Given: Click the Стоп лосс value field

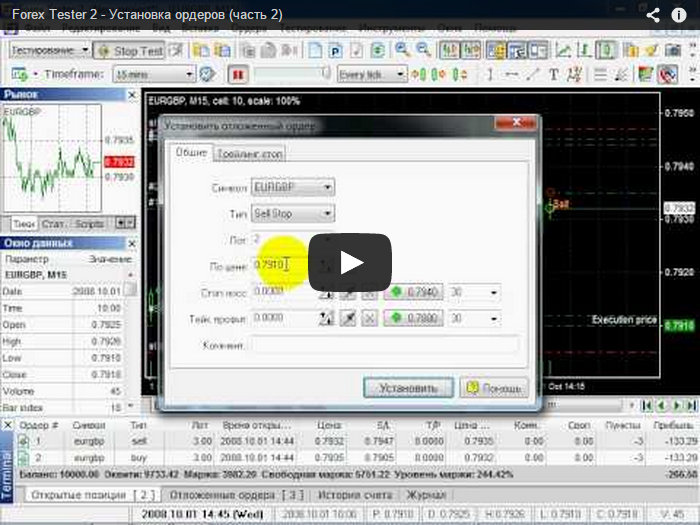Looking at the screenshot, I should click(x=284, y=292).
